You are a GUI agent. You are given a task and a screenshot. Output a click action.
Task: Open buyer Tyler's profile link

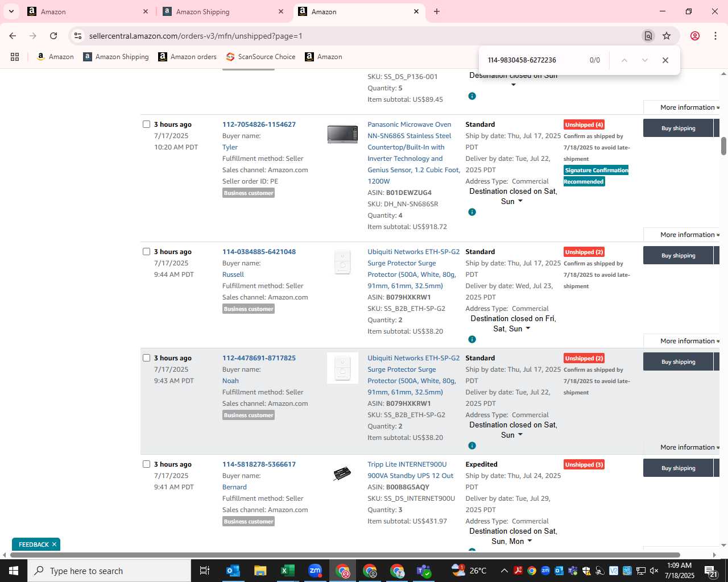(x=230, y=147)
